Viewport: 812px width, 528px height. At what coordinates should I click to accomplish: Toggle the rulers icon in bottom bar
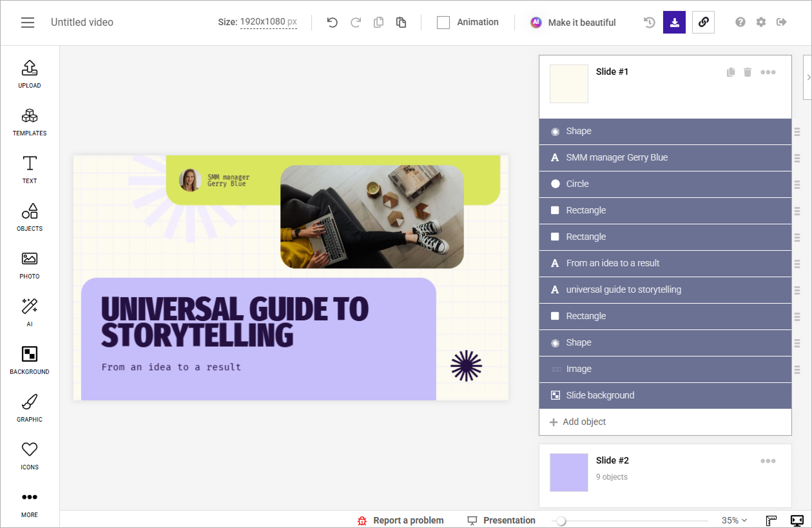771,520
